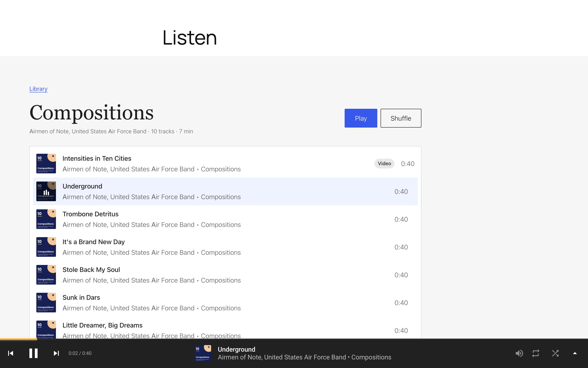Skip to the previous track
The width and height of the screenshot is (588, 368).
coord(11,353)
